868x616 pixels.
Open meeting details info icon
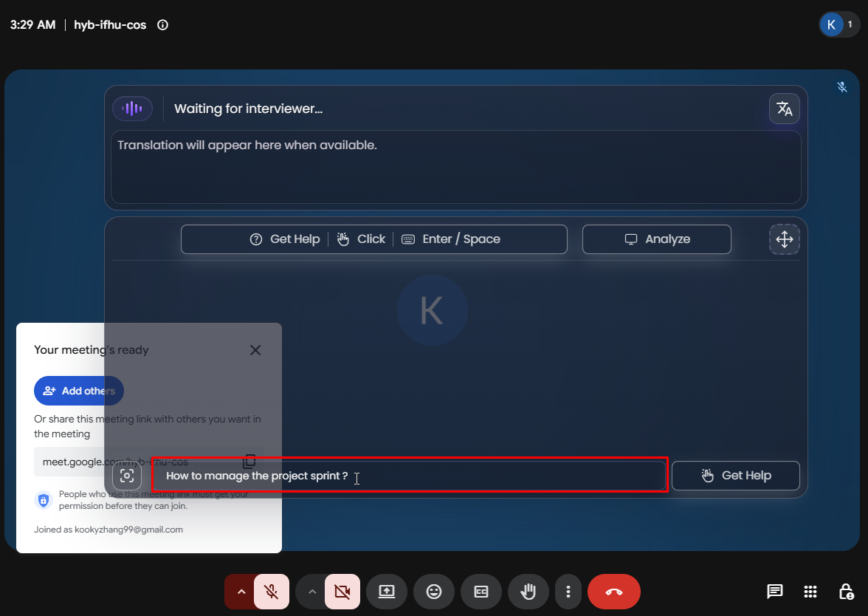(162, 25)
